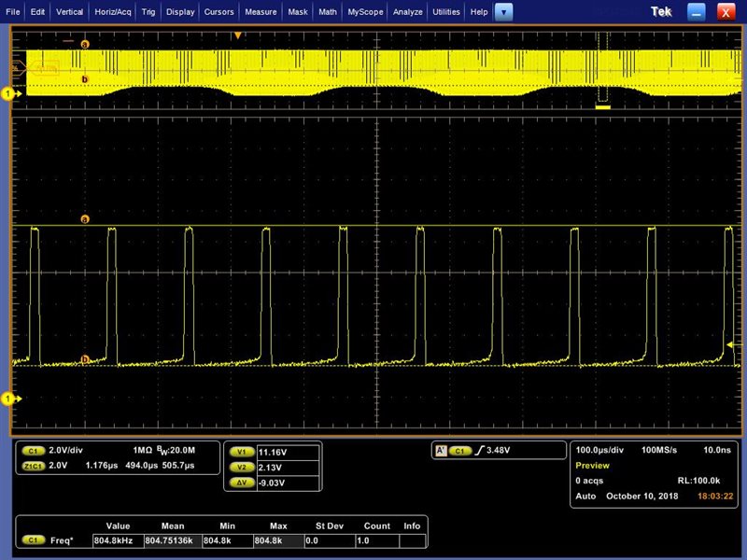Open the Horiz/Acq menu

point(112,12)
